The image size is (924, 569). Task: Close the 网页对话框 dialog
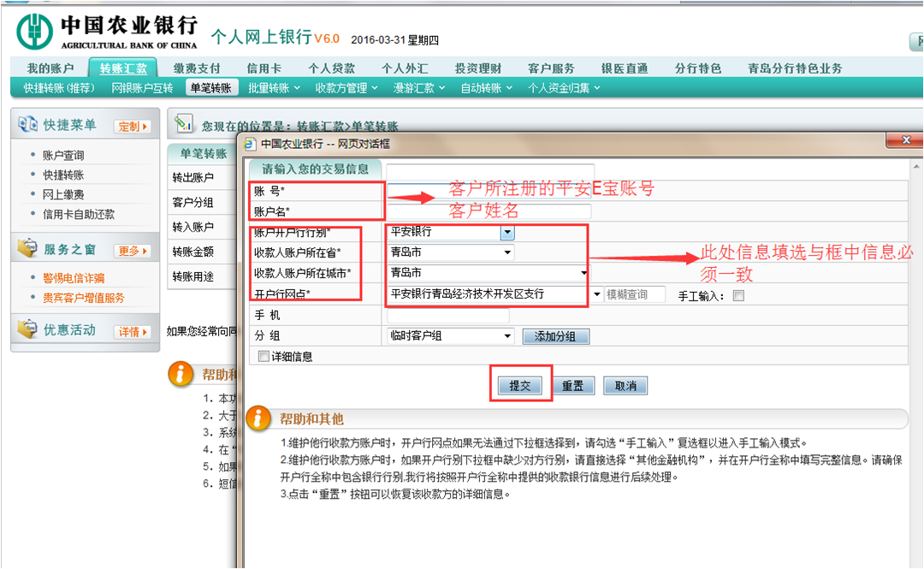905,140
